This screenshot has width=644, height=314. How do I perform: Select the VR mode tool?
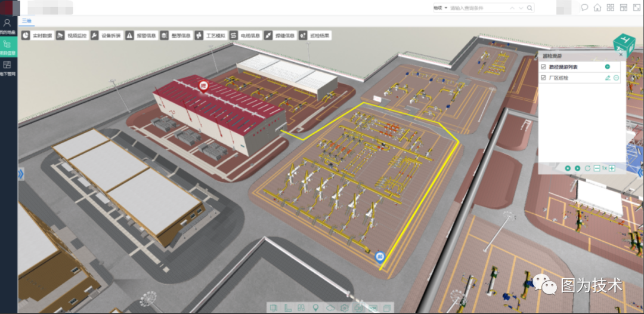(x=373, y=308)
